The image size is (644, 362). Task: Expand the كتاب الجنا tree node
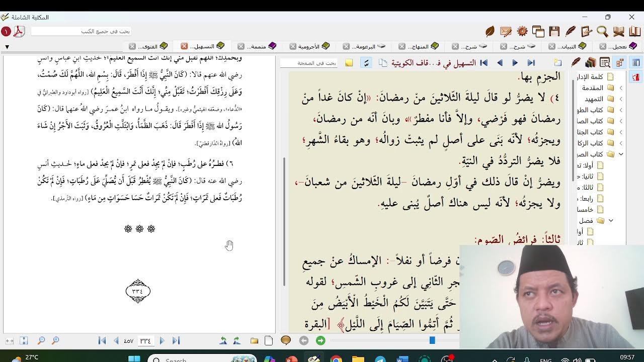tap(621, 132)
